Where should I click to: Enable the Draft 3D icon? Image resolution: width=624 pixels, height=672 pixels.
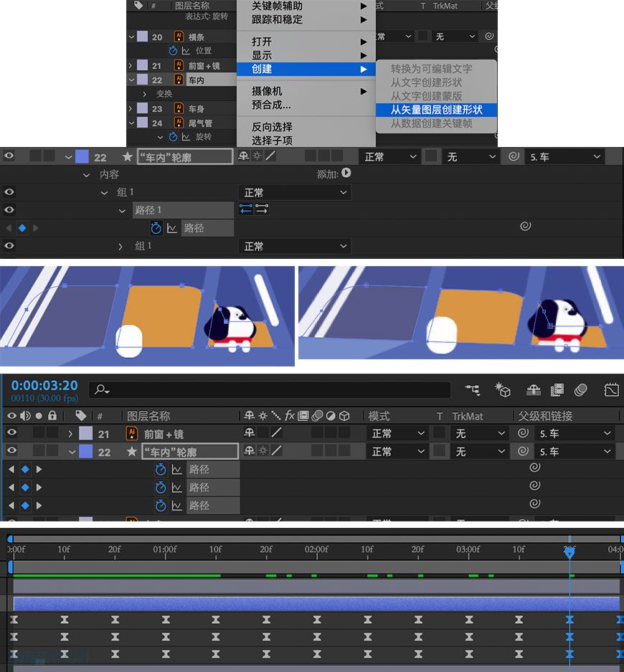(x=503, y=389)
